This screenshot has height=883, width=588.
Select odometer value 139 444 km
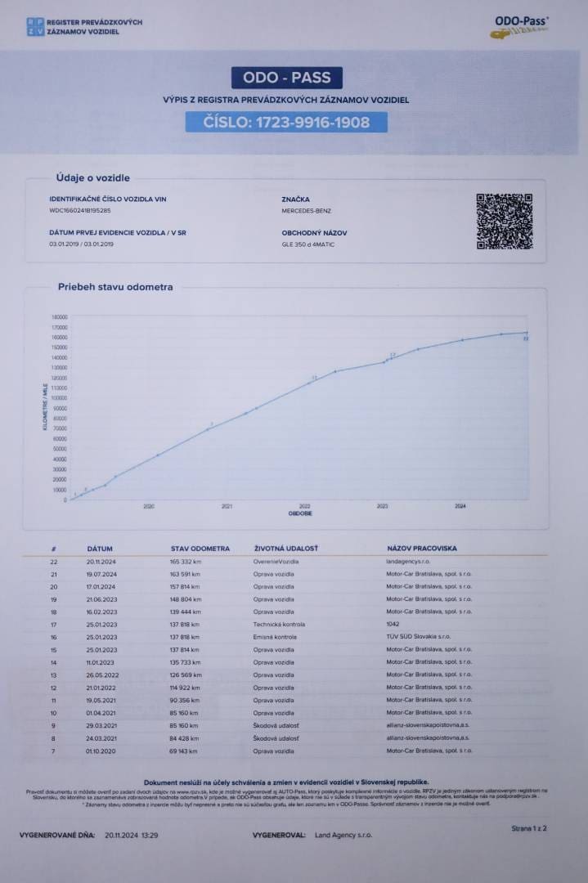pos(186,612)
